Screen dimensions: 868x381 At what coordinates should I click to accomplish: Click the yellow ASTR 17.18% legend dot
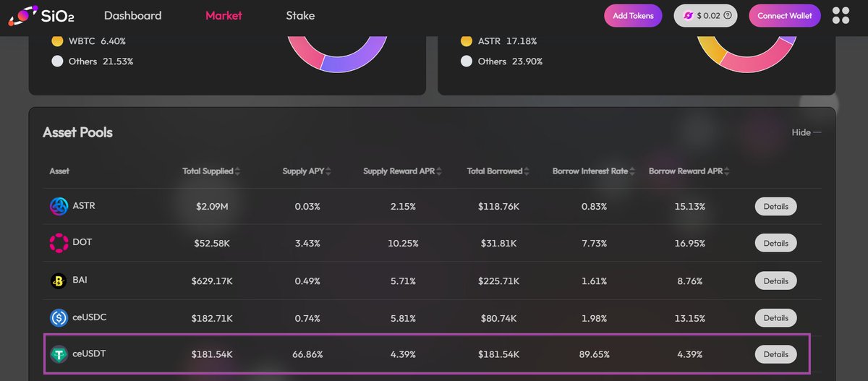(467, 42)
